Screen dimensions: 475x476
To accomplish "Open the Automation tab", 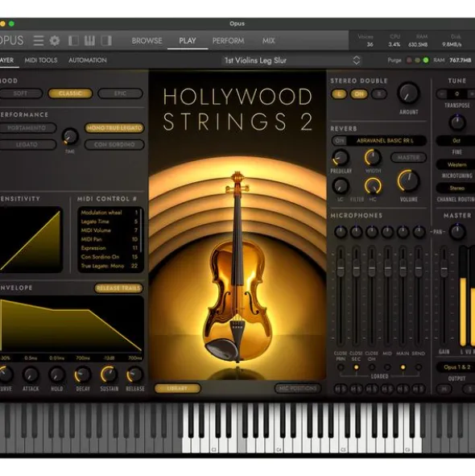I will pos(88,60).
